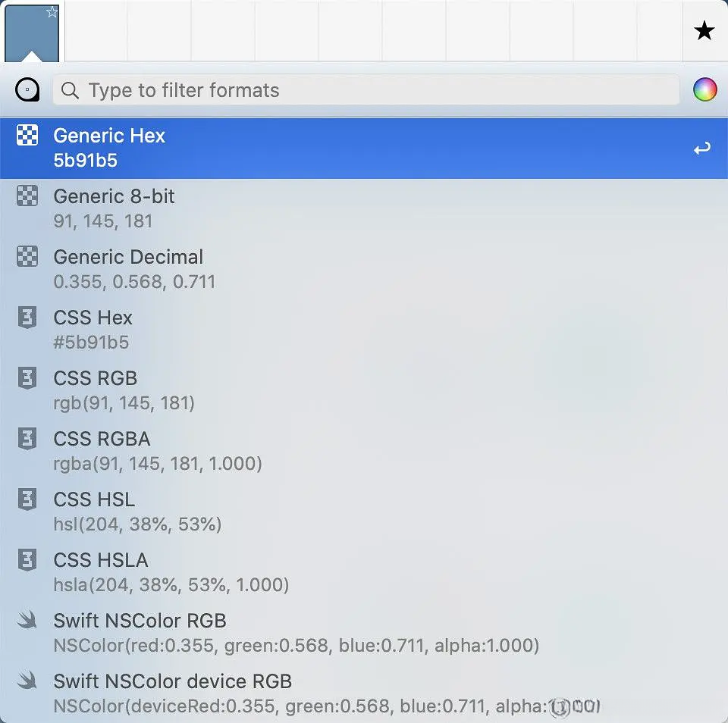This screenshot has height=723, width=728.
Task: Open the color wheel picker
Action: click(x=704, y=89)
